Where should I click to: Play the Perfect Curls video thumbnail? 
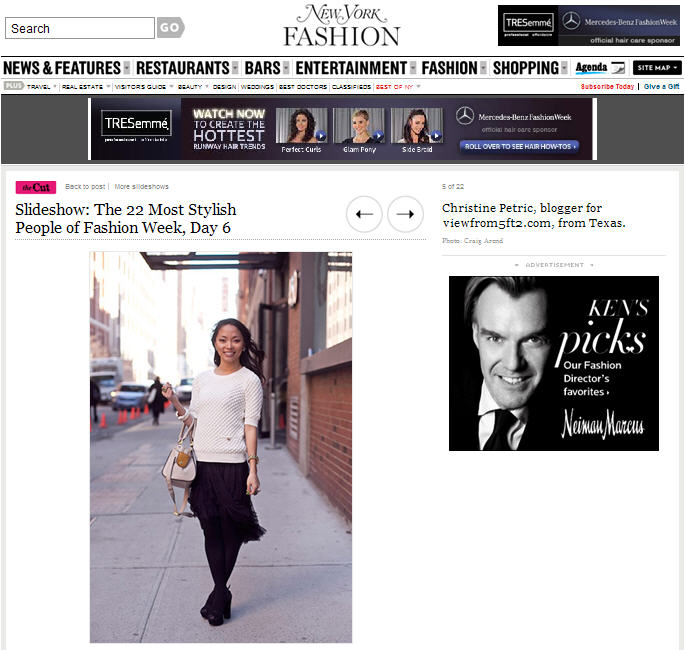pyautogui.click(x=301, y=125)
